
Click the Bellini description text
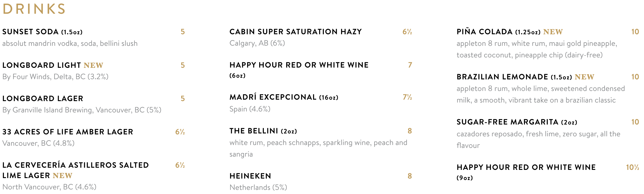pos(318,148)
